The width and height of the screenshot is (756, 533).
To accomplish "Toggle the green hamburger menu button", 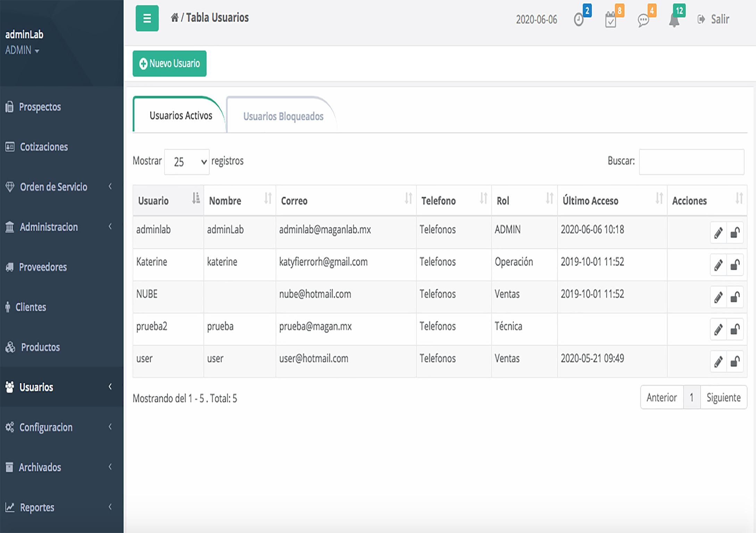I will (147, 18).
